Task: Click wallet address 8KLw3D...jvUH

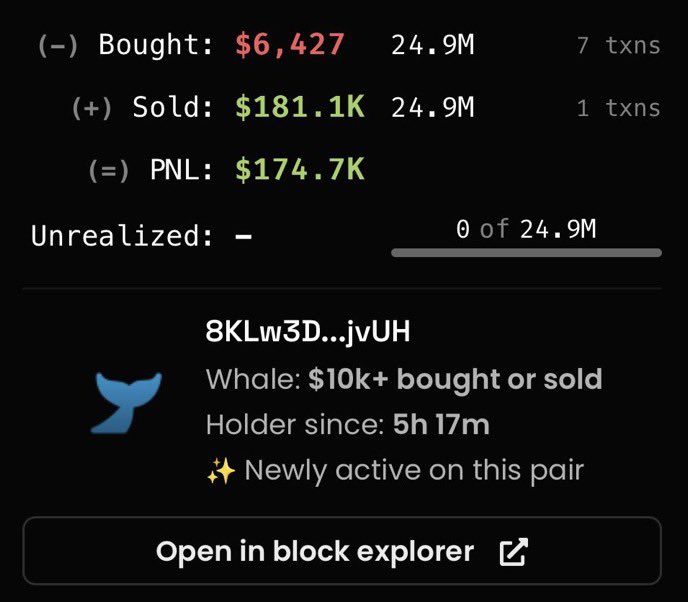Action: 307,333
